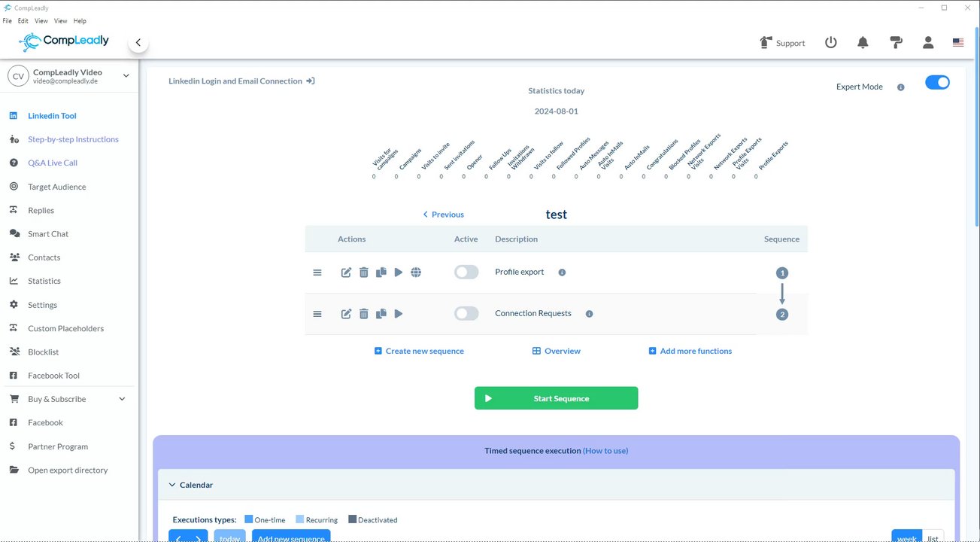The height and width of the screenshot is (542, 980).
Task: Go to Contacts
Action: (x=44, y=257)
